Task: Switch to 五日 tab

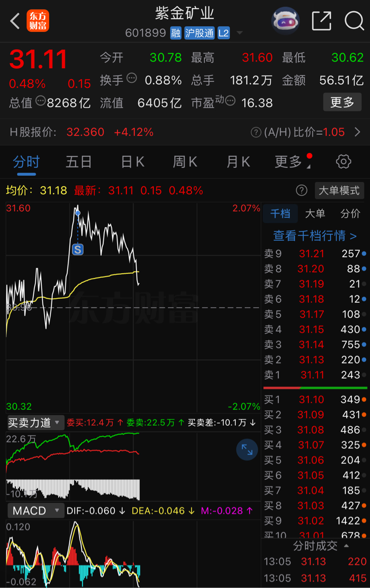Action: [79, 162]
